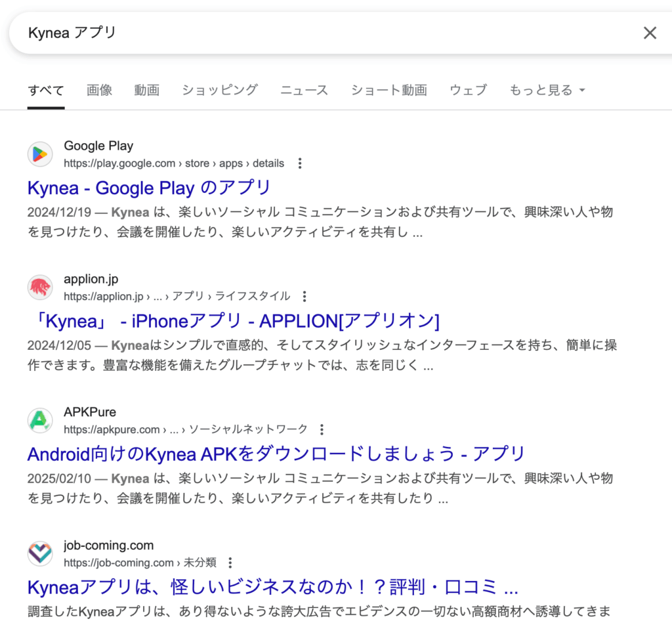The width and height of the screenshot is (672, 623).
Task: Click the job-coming.com URL breadcrumb with 未分類
Action: click(140, 563)
